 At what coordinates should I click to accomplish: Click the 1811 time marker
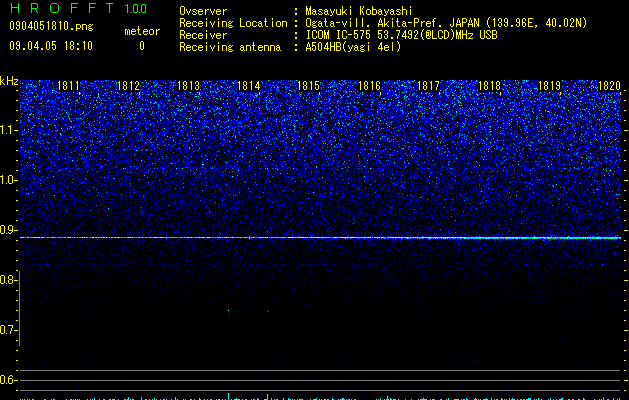68,86
